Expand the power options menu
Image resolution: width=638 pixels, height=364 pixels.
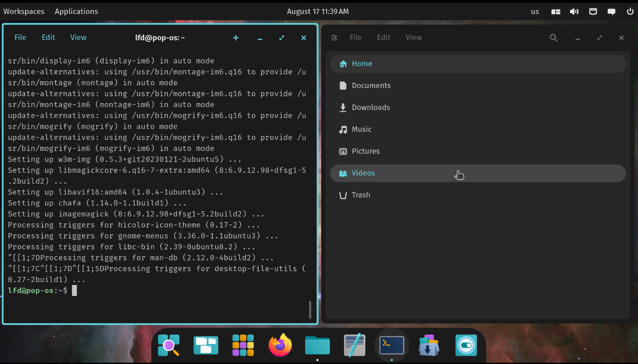click(x=629, y=11)
